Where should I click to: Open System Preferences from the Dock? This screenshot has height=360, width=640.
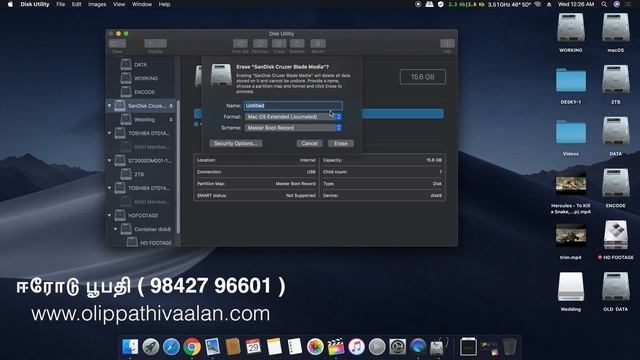pyautogui.click(x=398, y=347)
